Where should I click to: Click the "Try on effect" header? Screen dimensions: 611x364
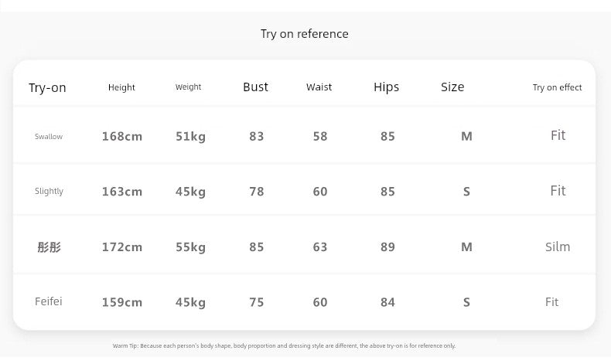557,87
